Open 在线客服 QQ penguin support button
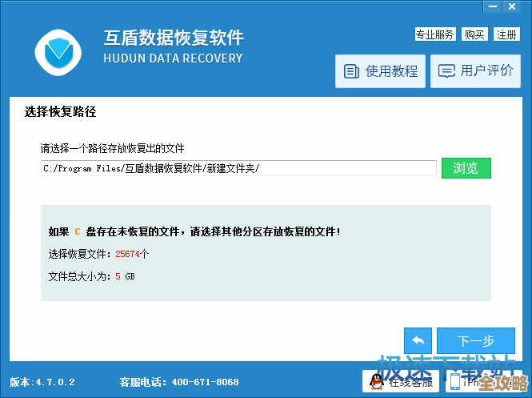532x398 pixels. [401, 381]
